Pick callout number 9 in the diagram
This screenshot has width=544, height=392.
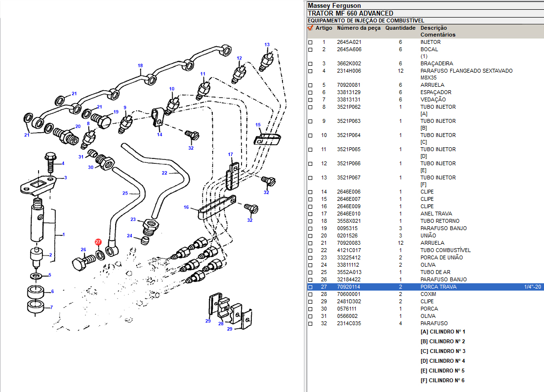pos(125,108)
